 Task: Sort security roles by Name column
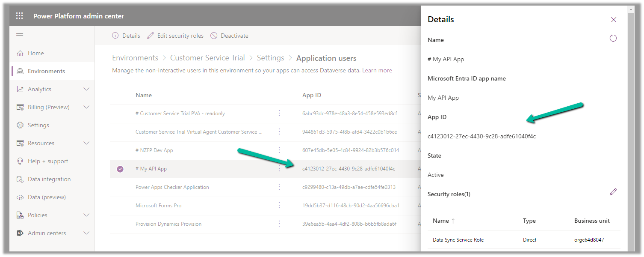click(443, 221)
